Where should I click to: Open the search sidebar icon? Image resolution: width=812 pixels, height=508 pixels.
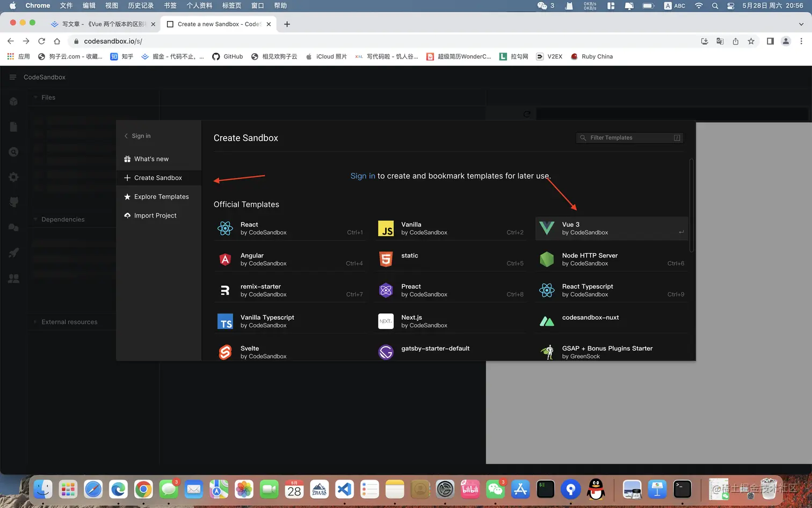pyautogui.click(x=14, y=152)
